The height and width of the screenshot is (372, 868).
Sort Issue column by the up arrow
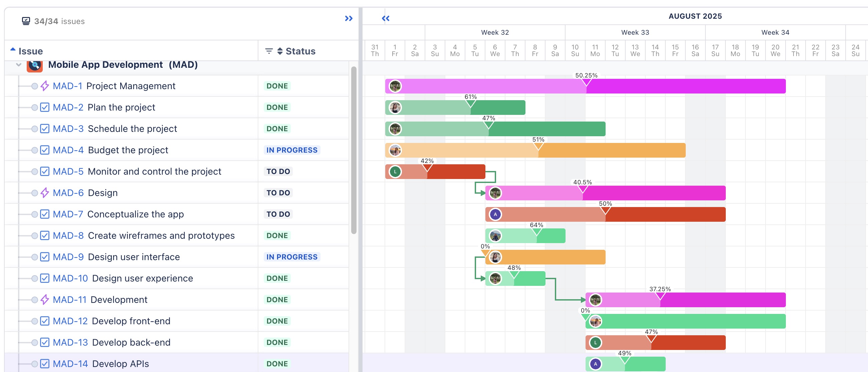(x=13, y=49)
